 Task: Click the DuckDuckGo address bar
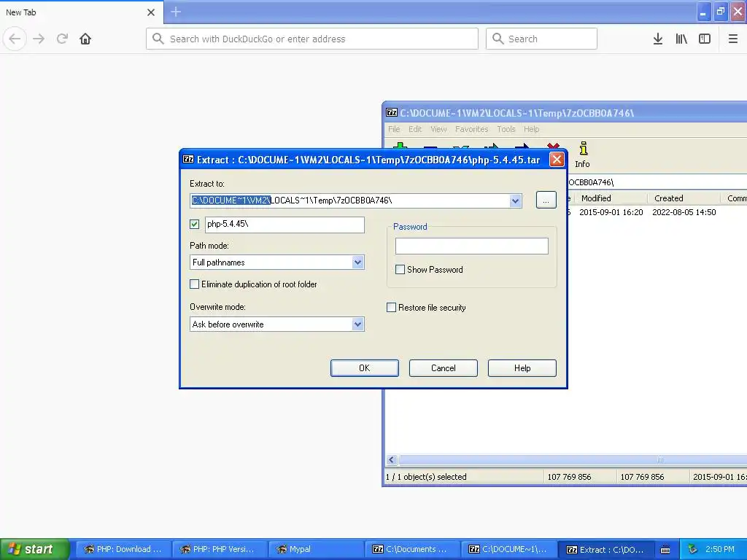pyautogui.click(x=312, y=39)
